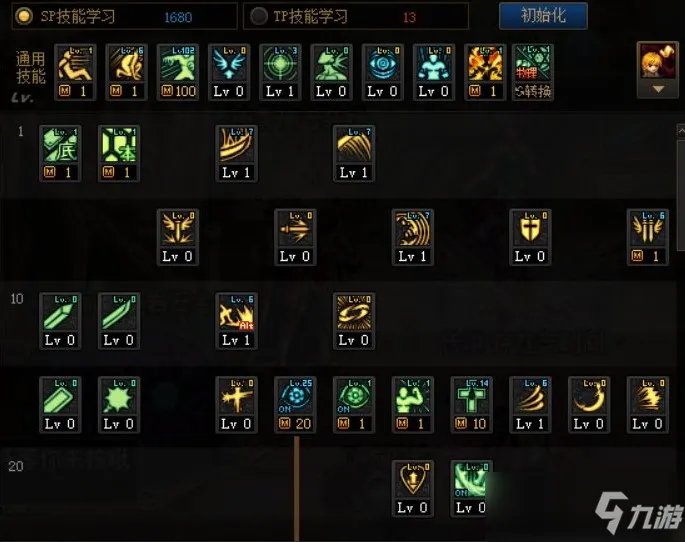This screenshot has width=685, height=542.
Task: Toggle the blue eye ON skill M 20
Action: click(295, 405)
